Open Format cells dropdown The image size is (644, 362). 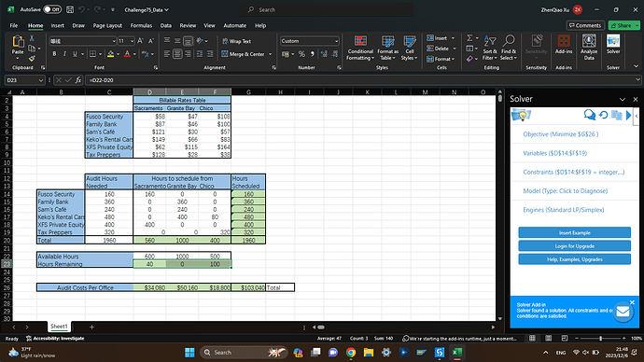[x=441, y=59]
